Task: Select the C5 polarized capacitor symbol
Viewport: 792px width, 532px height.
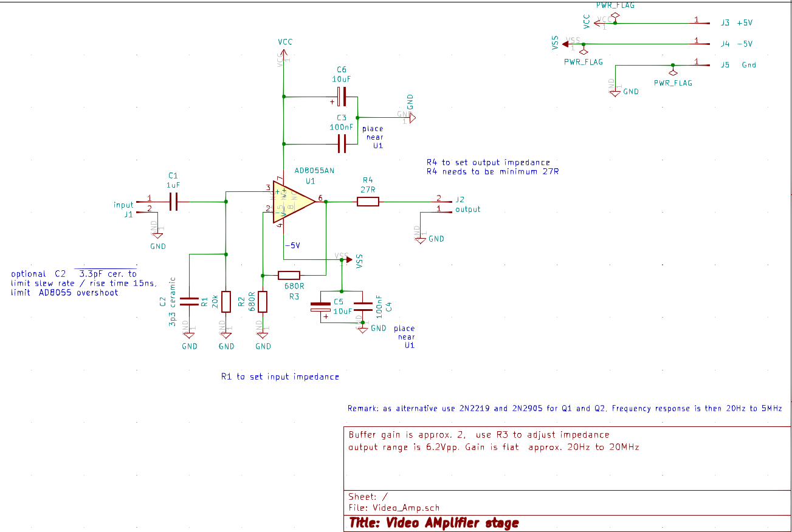Action: pos(320,307)
